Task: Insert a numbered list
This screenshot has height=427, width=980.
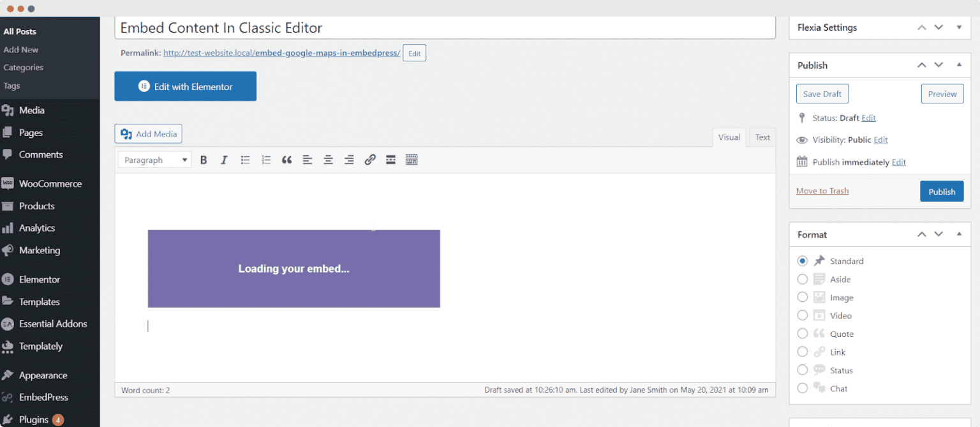Action: click(266, 160)
